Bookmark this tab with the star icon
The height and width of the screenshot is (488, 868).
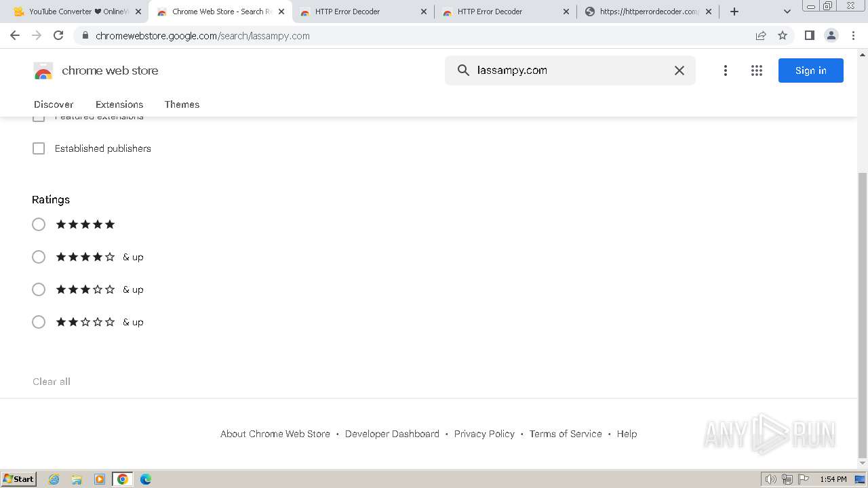pyautogui.click(x=783, y=36)
